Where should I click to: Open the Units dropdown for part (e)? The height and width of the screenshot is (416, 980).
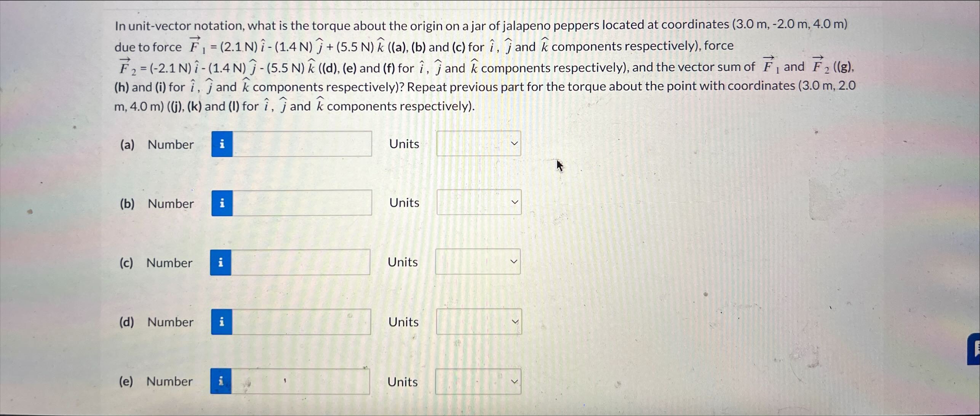477,381
